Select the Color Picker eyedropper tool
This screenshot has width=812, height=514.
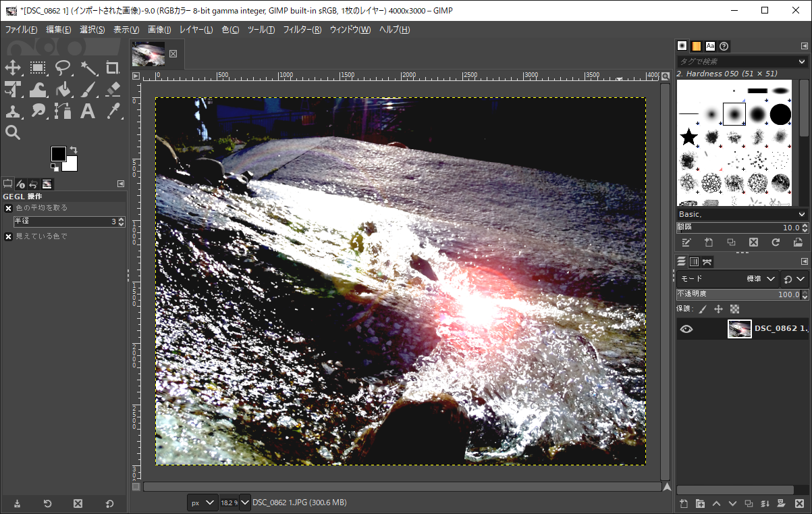[x=113, y=111]
